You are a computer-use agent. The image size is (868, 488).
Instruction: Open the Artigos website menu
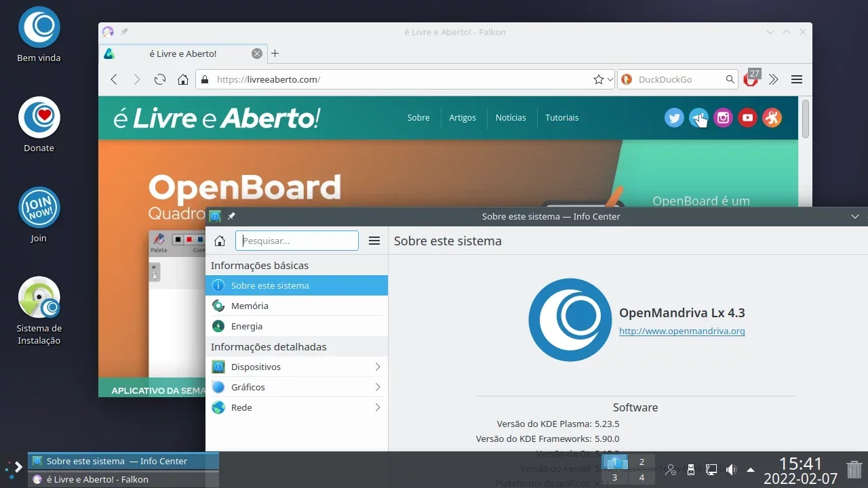click(462, 117)
